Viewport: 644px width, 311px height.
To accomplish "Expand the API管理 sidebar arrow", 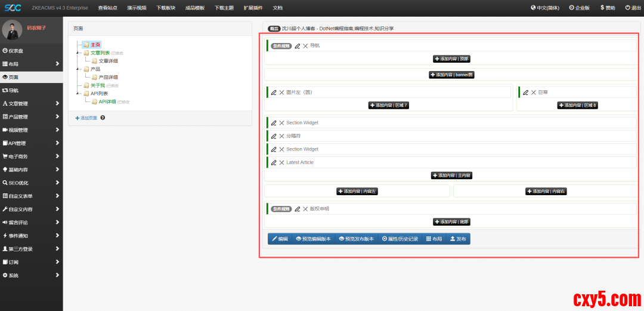I will click(57, 143).
